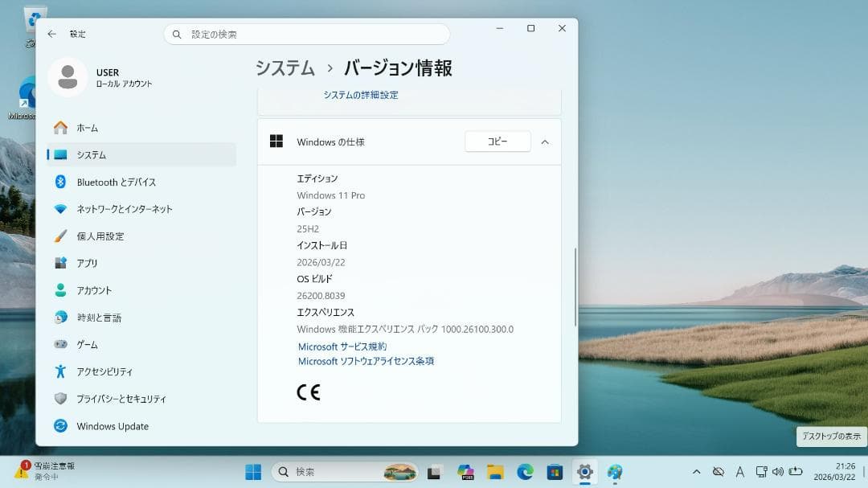Click the コピー button for Windows specifications
868x488 pixels.
pyautogui.click(x=497, y=141)
